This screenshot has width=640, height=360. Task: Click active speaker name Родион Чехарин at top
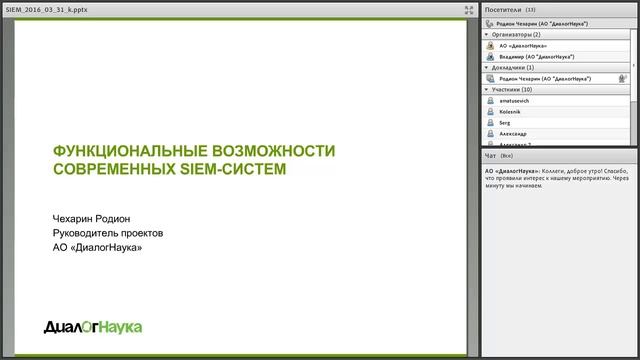pos(542,24)
